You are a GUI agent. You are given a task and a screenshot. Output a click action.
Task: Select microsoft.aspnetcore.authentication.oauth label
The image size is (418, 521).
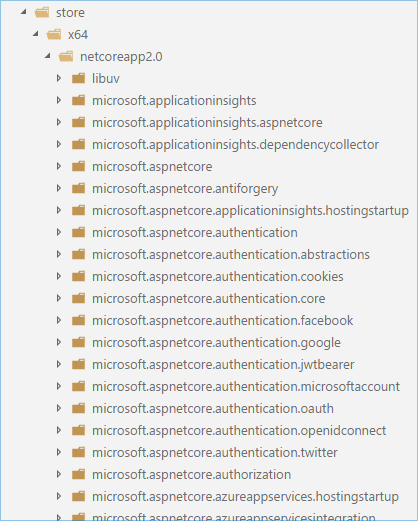click(213, 409)
